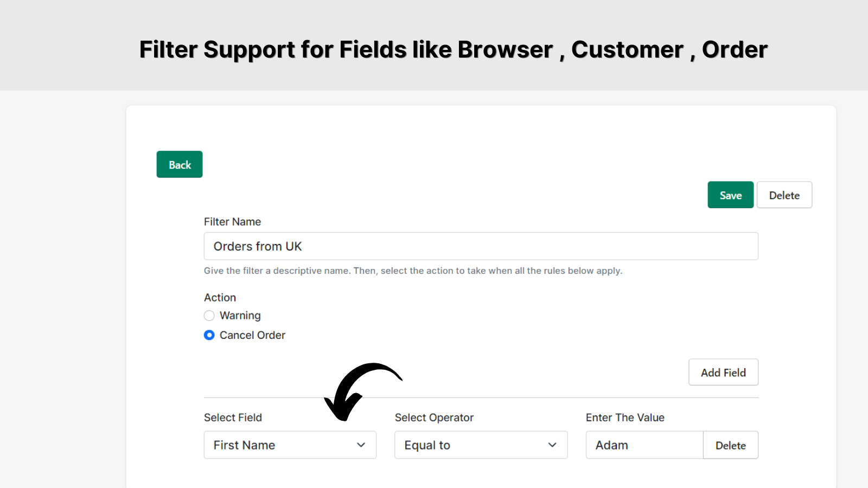This screenshot has width=868, height=488.
Task: Click the Cancel Order option label text
Action: click(x=252, y=335)
